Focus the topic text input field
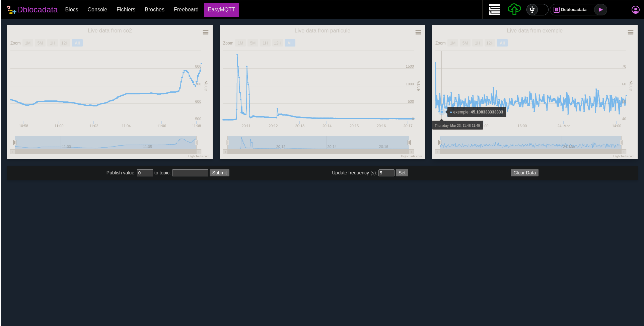Screen dimensions: 644x326 coord(190,173)
